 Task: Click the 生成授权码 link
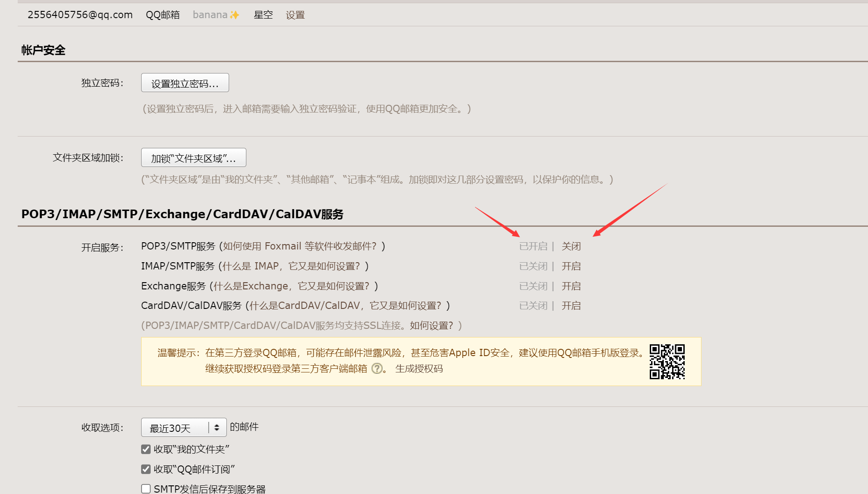click(419, 369)
